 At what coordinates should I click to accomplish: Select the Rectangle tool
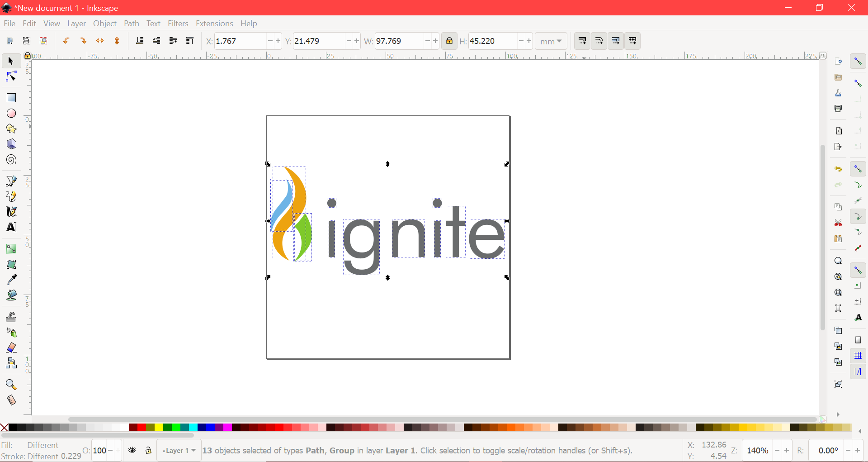[x=11, y=98]
